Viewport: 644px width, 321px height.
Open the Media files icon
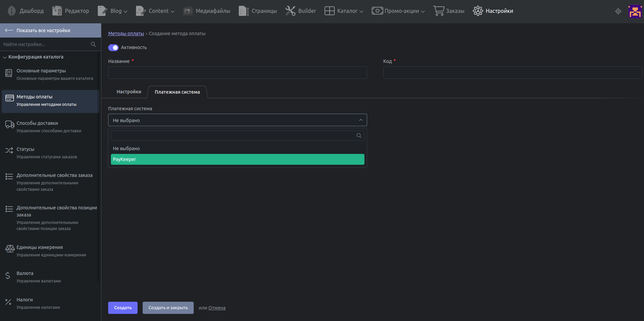(x=188, y=11)
